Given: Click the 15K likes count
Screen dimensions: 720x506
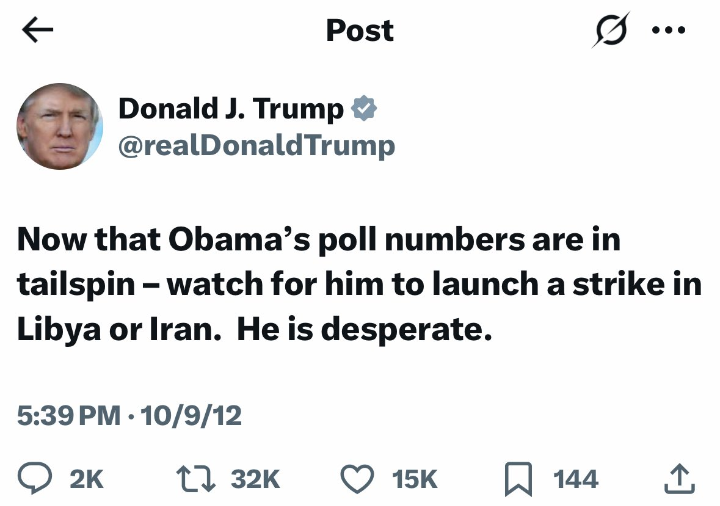Looking at the screenshot, I should 414,479.
